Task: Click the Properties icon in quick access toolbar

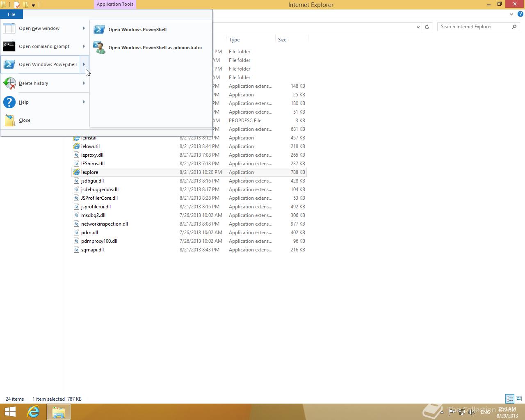Action: pos(17,5)
